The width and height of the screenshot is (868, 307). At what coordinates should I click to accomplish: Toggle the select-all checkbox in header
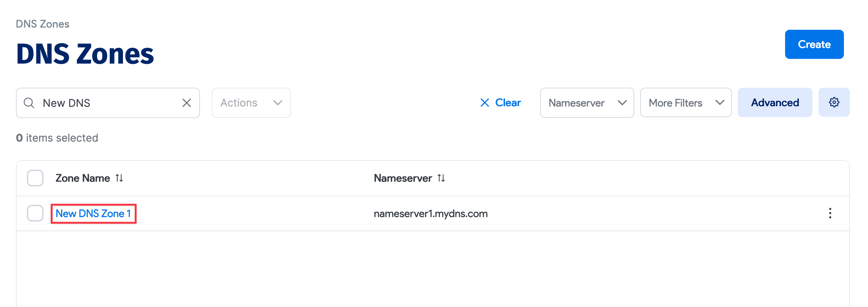(x=35, y=178)
